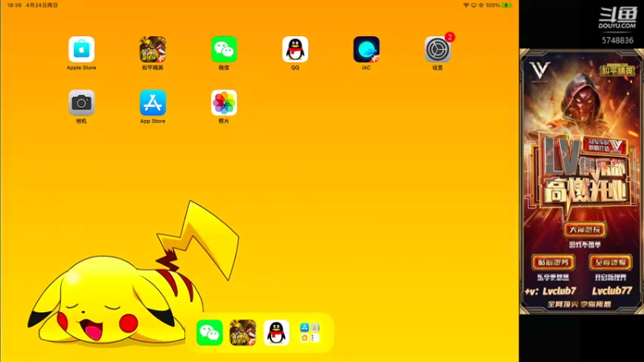The image size is (644, 362).
Task: Open the iAC app icon
Action: pyautogui.click(x=366, y=49)
